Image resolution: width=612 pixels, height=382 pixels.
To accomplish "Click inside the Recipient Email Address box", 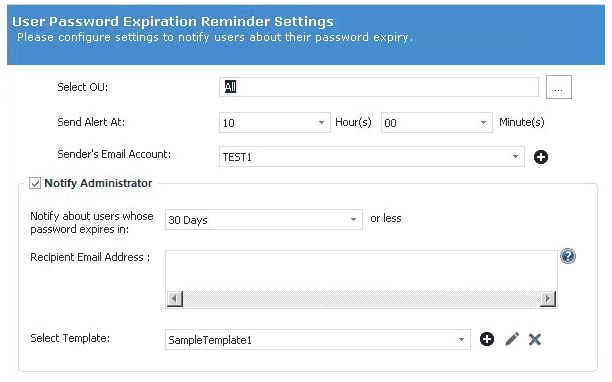I will click(361, 271).
